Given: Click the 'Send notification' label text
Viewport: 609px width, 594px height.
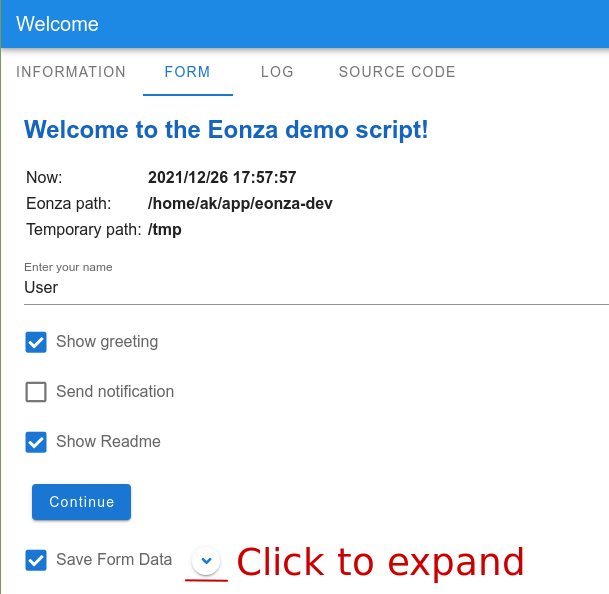Looking at the screenshot, I should [115, 391].
